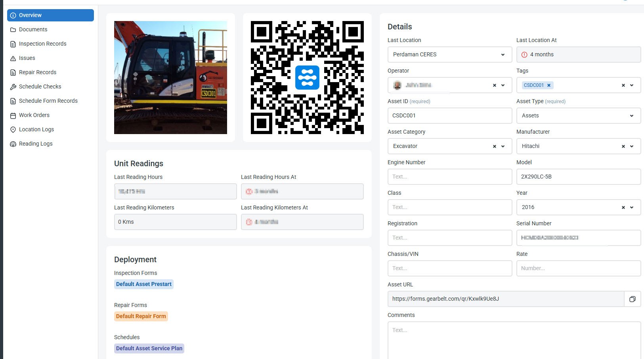Expand the Operator dropdown arrow
Viewport: 644px width, 359px height.
point(503,85)
